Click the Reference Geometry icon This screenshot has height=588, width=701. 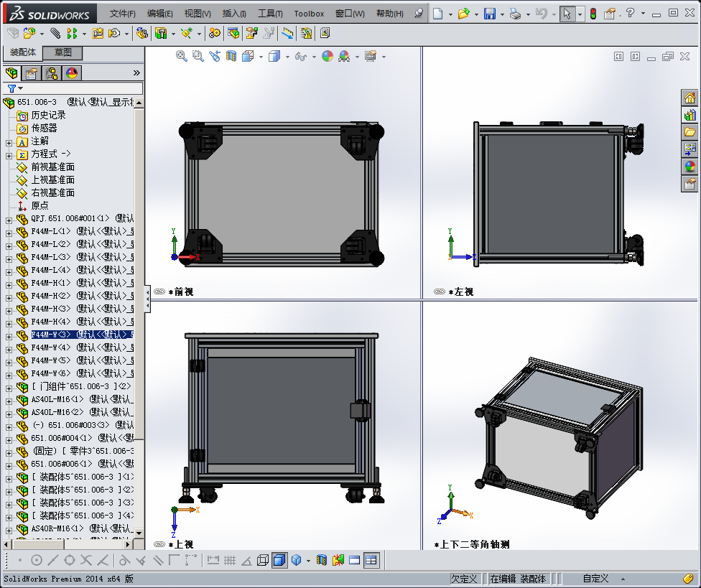pos(187,33)
